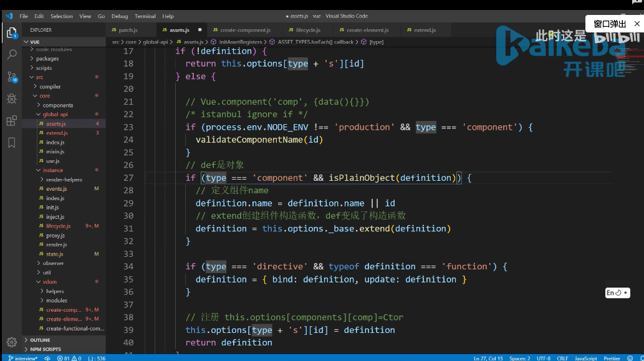
Task: Open the Debug view bug icon
Action: [x=11, y=99]
